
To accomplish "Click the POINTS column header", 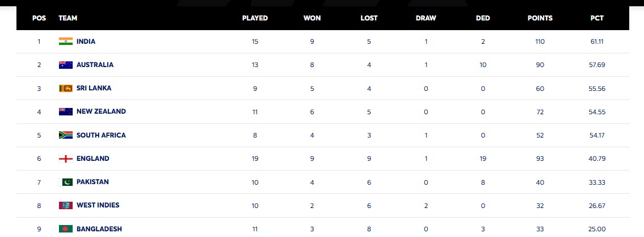I will pyautogui.click(x=540, y=18).
